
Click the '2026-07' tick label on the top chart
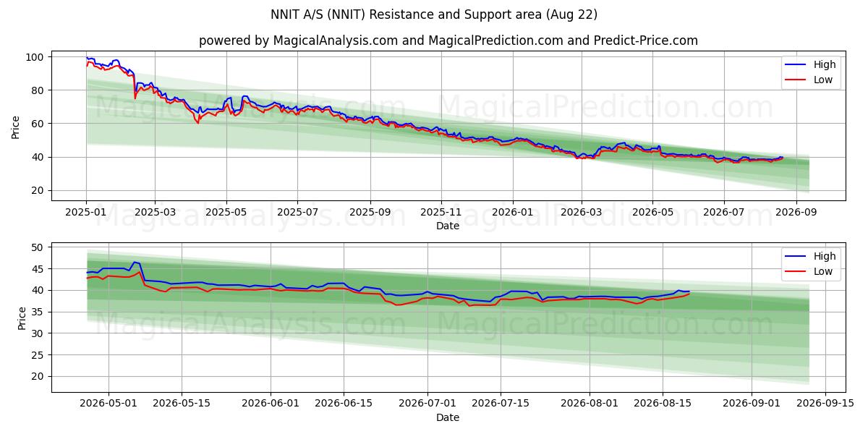pyautogui.click(x=723, y=213)
